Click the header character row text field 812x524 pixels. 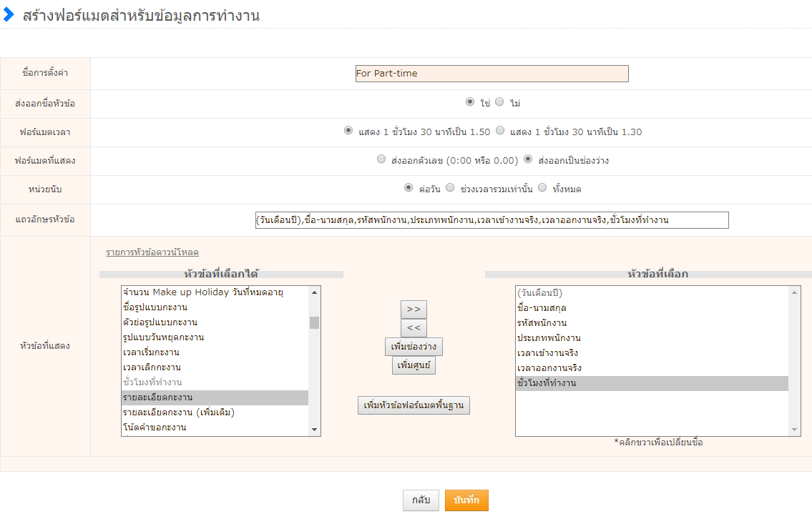point(491,220)
